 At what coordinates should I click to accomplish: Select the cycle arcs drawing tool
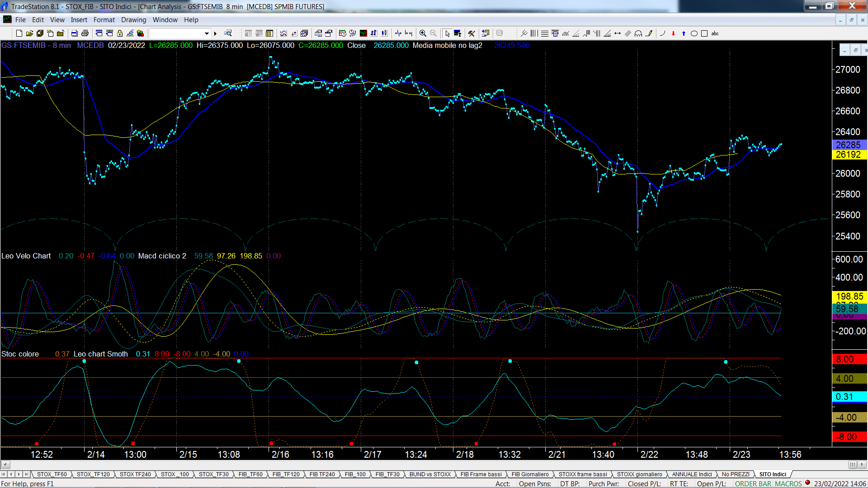638,33
